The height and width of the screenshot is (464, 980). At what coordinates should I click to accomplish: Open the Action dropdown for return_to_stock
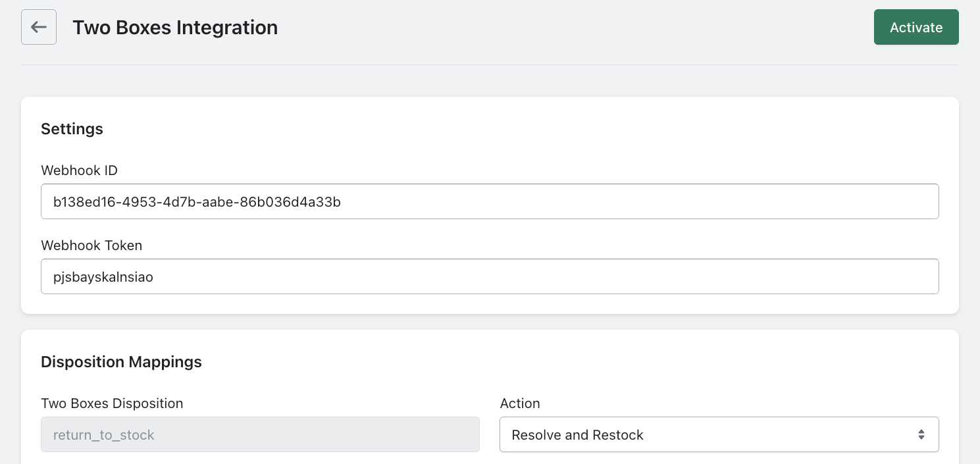719,434
